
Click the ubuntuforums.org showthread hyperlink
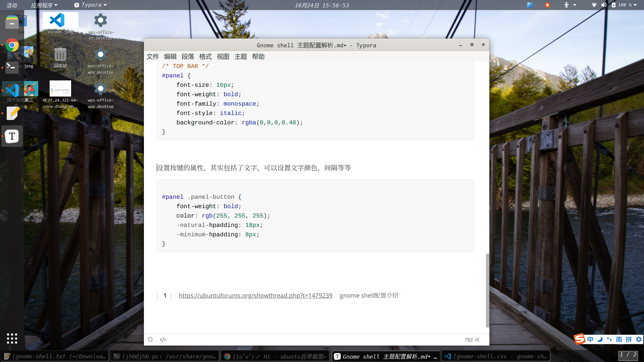[255, 296]
